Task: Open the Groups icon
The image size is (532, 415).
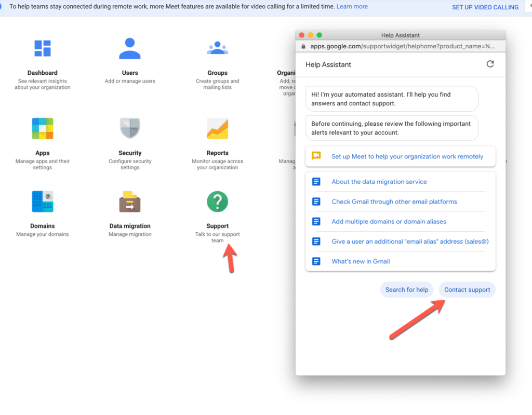Action: point(217,48)
